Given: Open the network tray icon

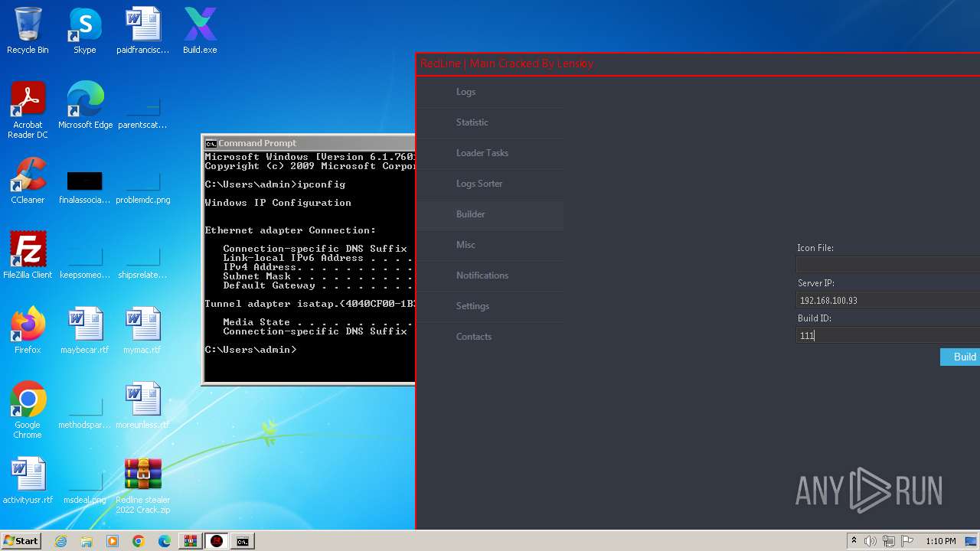Looking at the screenshot, I should click(x=889, y=541).
